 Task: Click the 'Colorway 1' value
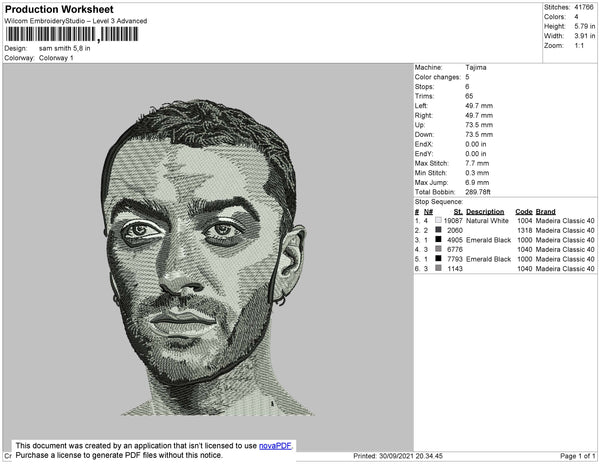(56, 58)
